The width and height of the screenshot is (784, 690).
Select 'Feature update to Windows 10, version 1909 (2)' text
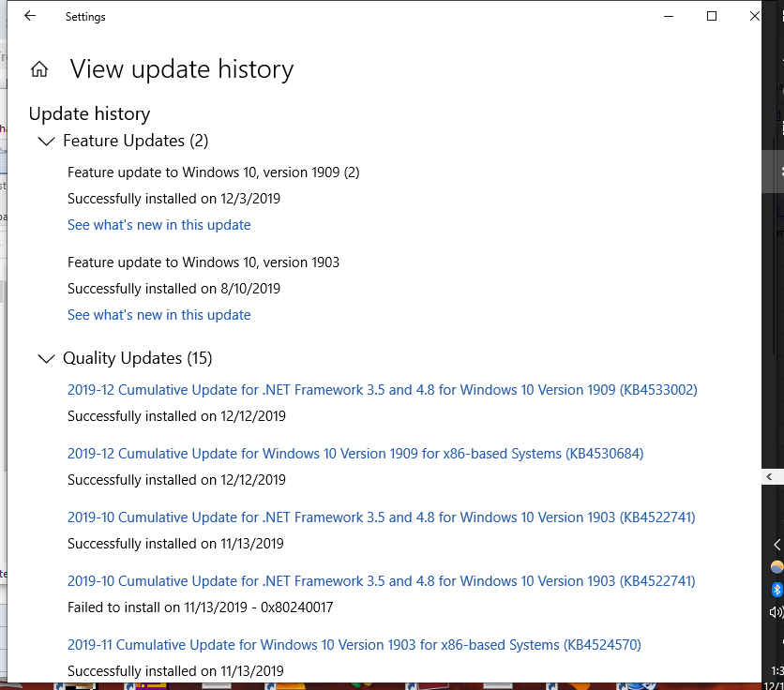point(214,172)
